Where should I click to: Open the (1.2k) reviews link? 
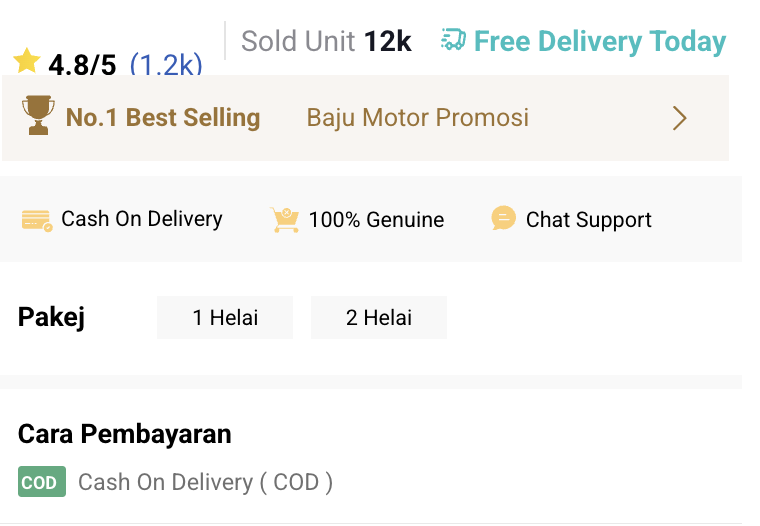click(x=166, y=66)
